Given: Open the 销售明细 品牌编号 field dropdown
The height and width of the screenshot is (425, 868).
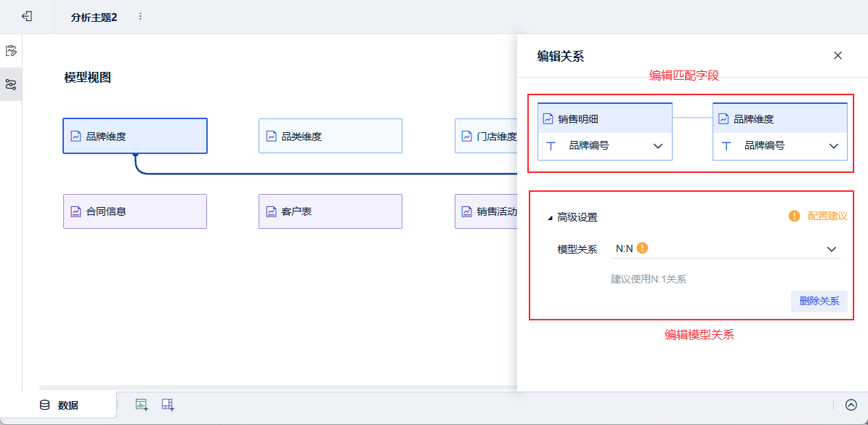Looking at the screenshot, I should (658, 146).
